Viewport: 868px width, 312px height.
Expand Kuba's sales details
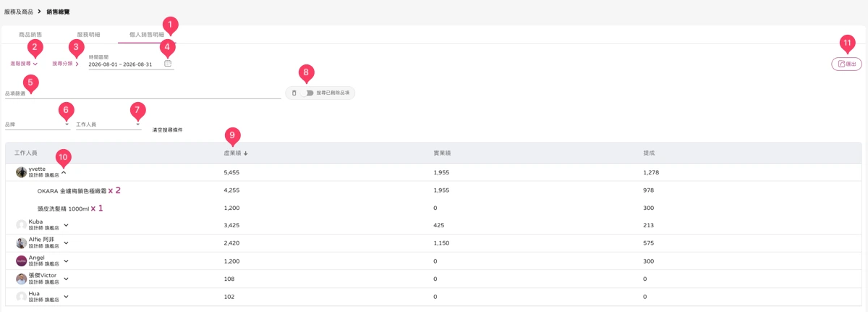66,225
